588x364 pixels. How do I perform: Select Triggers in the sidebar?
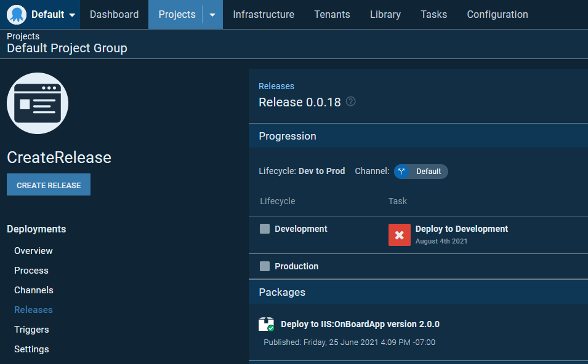[31, 330]
